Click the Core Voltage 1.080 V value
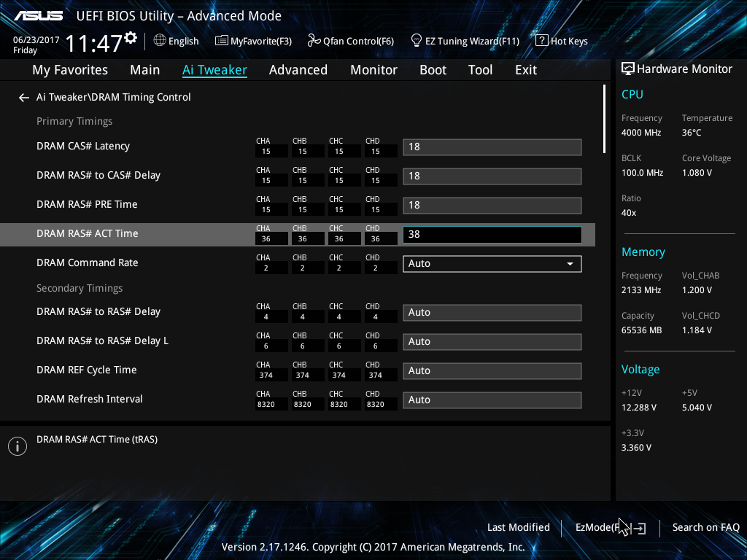 coord(697,173)
